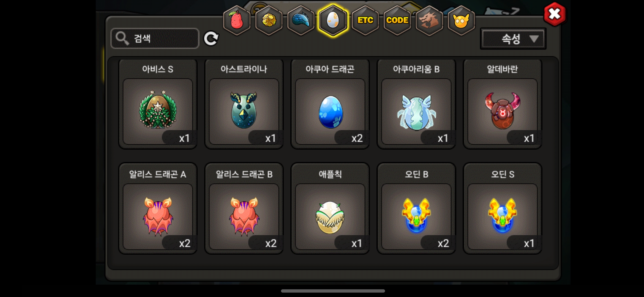Expand the 속성 sort dropdown
The width and height of the screenshot is (644, 297).
click(x=513, y=39)
